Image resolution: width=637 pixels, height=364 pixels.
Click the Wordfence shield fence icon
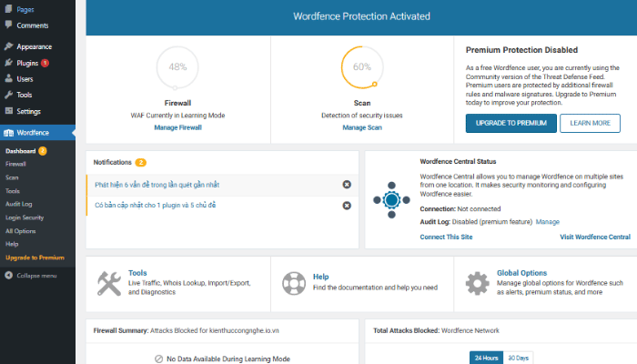[x=8, y=133]
